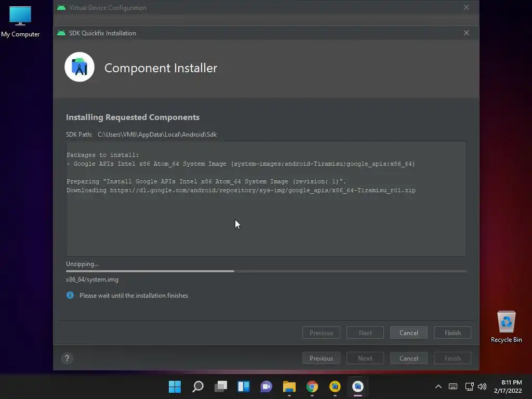The image size is (532, 399).
Task: Close the SDK Quickfix Installation dialog
Action: pyautogui.click(x=467, y=33)
